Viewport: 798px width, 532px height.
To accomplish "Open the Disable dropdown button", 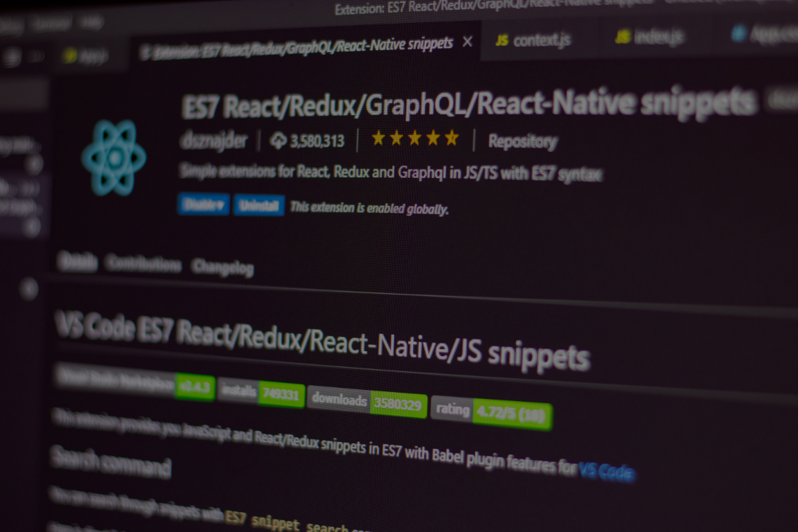I will (x=204, y=204).
